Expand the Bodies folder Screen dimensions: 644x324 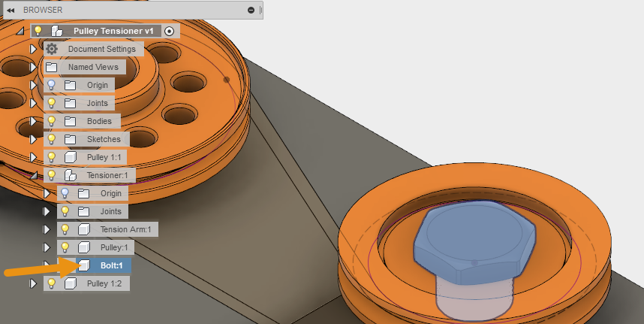click(33, 121)
